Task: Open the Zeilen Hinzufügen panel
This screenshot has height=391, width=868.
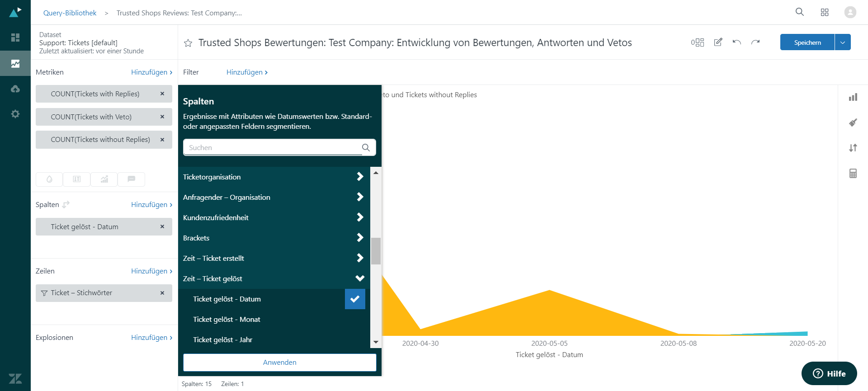Action: [151, 271]
